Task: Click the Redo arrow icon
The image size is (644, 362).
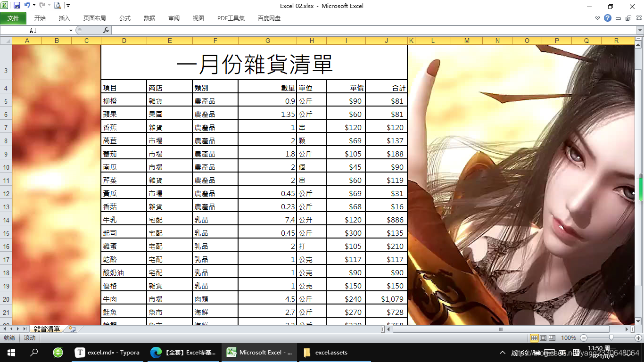Action: (42, 6)
